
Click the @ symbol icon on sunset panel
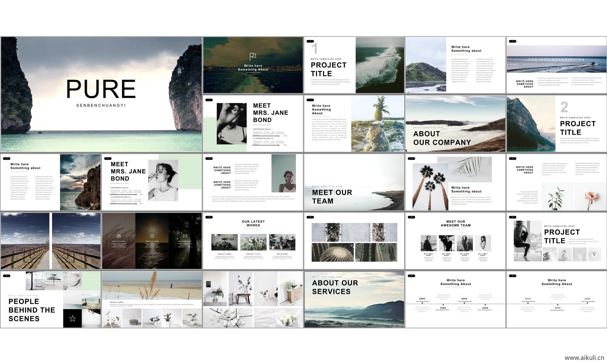coord(152,236)
